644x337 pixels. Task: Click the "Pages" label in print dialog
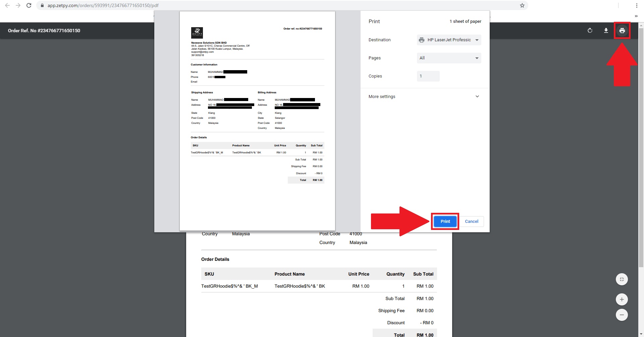(375, 58)
